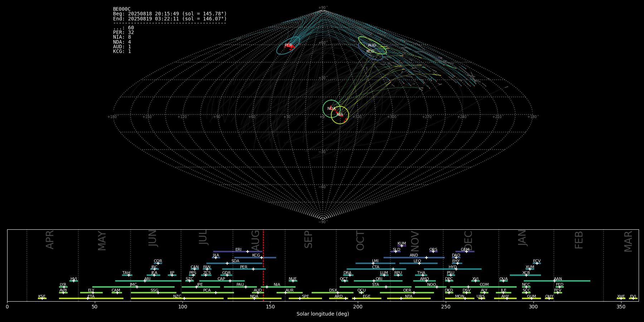Click the KSE shower label in timeline

[42, 297]
